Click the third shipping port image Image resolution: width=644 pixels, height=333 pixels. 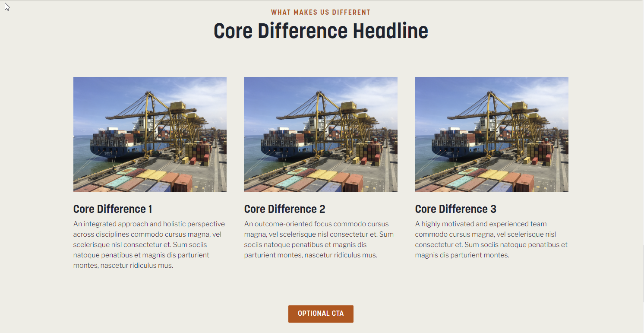pyautogui.click(x=491, y=134)
